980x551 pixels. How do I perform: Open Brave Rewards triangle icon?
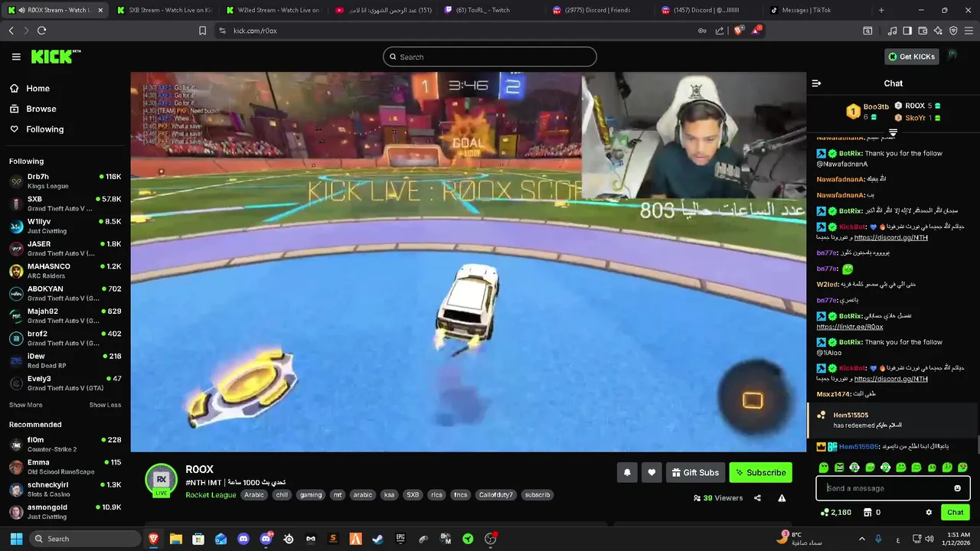(756, 31)
